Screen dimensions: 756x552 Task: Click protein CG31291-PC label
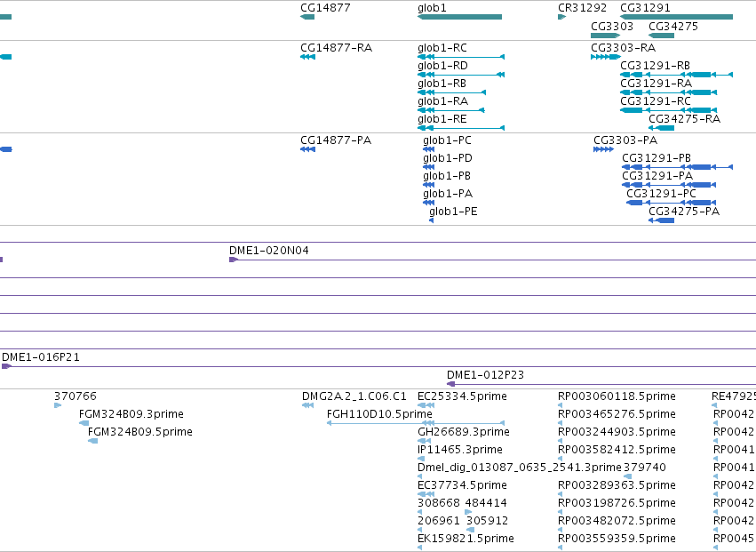661,194
